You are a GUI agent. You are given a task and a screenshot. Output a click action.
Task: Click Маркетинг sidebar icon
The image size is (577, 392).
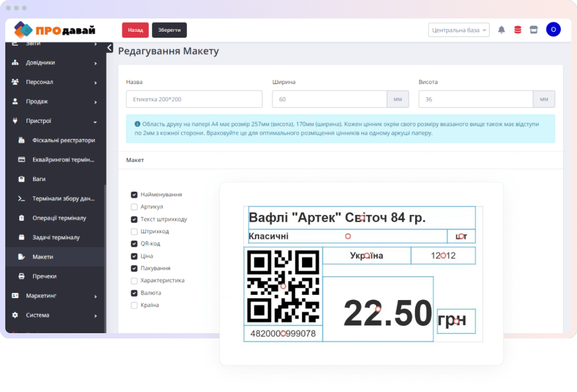pos(15,295)
